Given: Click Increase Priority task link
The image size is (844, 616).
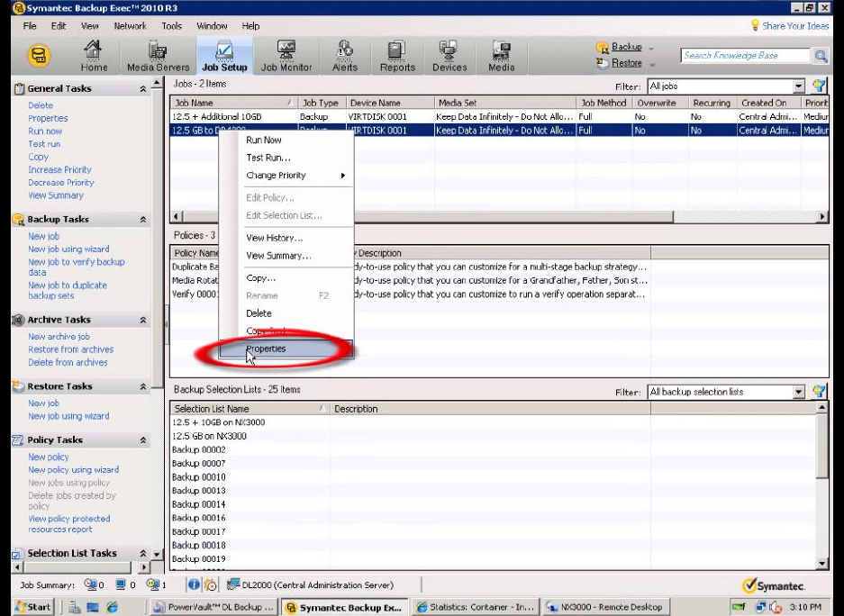Looking at the screenshot, I should click(59, 170).
